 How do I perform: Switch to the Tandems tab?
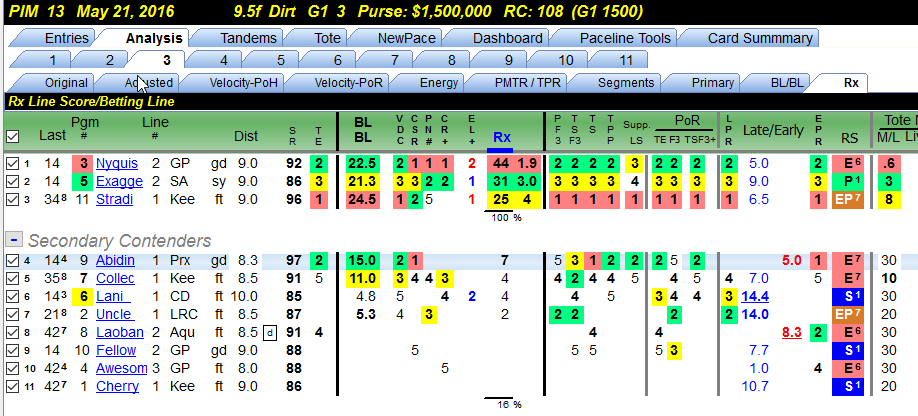click(248, 39)
